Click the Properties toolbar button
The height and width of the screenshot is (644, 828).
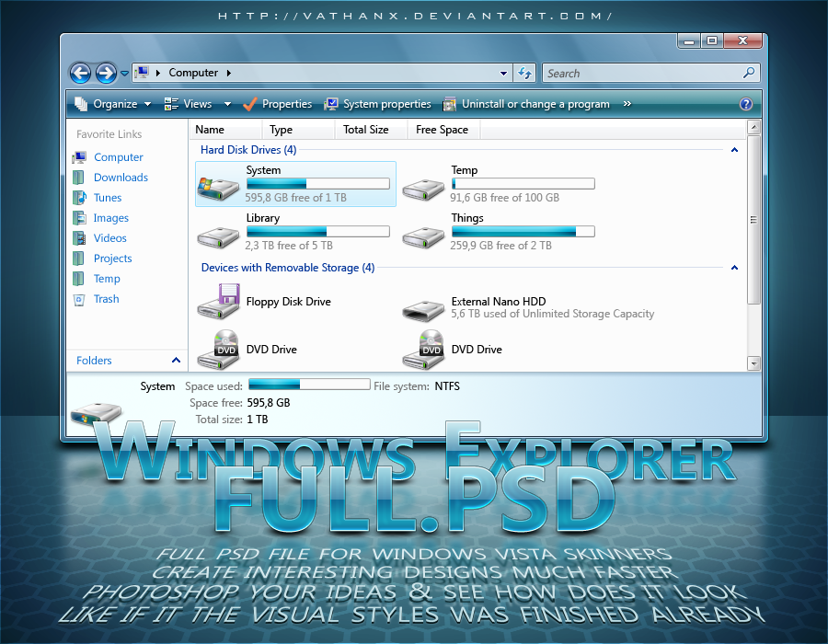tap(278, 103)
